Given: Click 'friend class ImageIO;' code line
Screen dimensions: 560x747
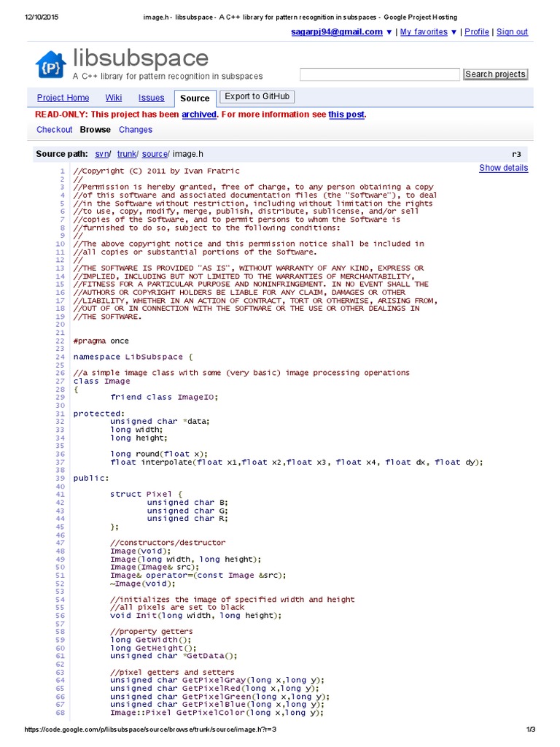Looking at the screenshot, I should tap(164, 397).
